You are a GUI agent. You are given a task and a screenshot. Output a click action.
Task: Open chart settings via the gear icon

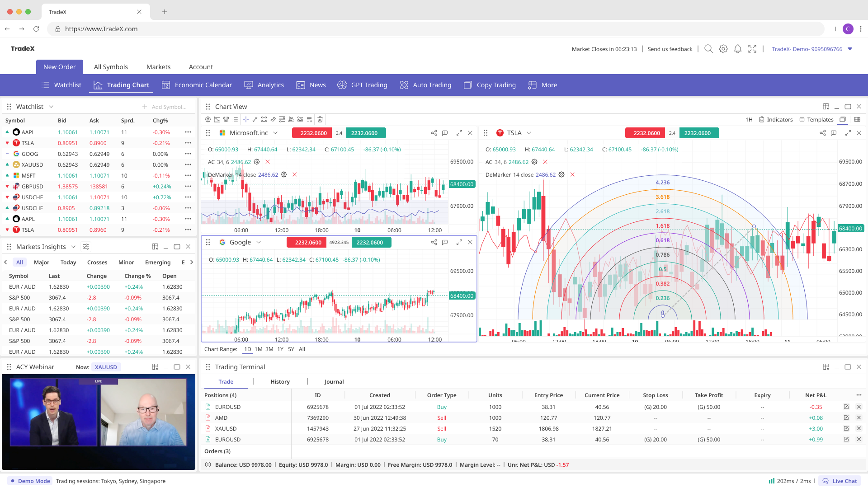(x=208, y=119)
